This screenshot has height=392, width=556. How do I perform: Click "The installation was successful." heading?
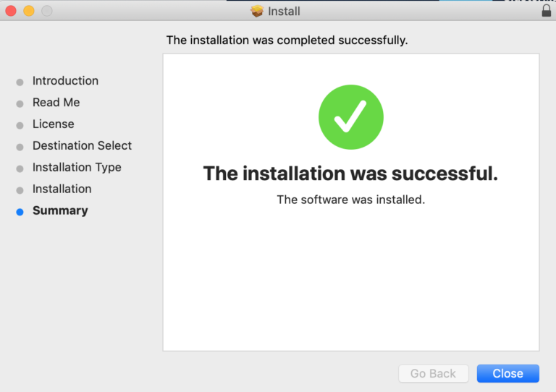coord(351,174)
